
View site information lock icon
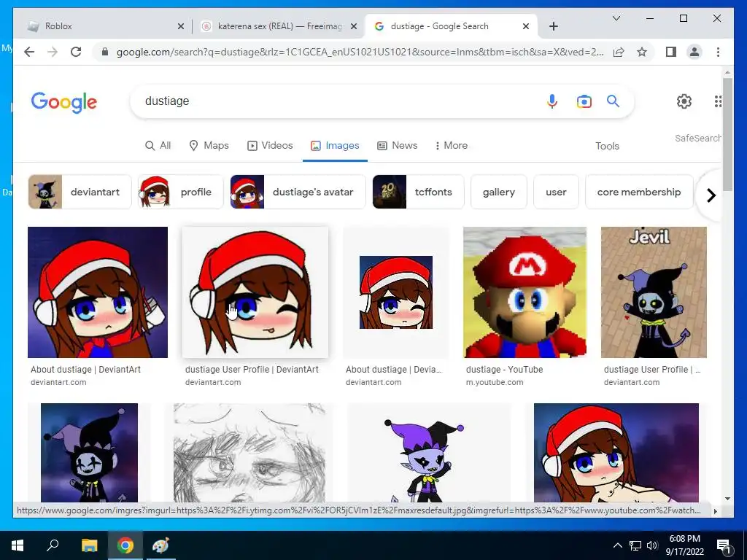pyautogui.click(x=105, y=52)
